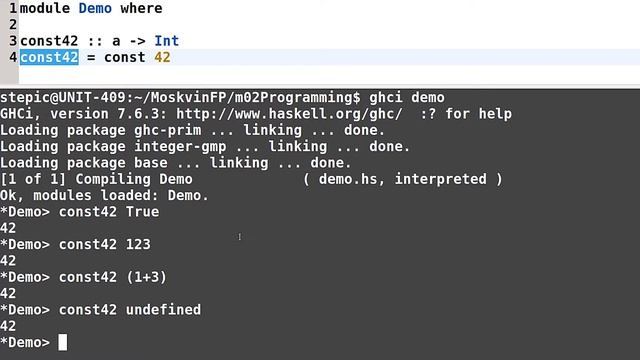The height and width of the screenshot is (360, 640).
Task: Click the Int type in signature
Action: (167, 41)
